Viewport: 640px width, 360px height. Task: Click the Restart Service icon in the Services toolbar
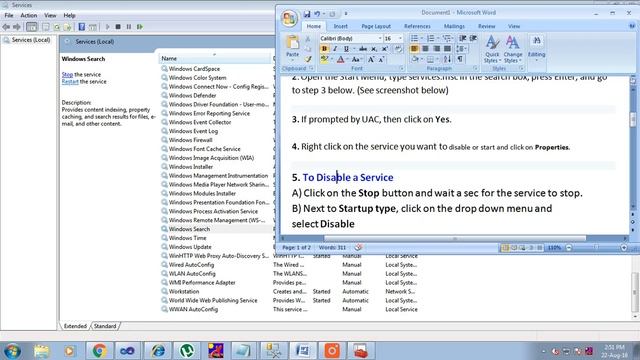140,27
